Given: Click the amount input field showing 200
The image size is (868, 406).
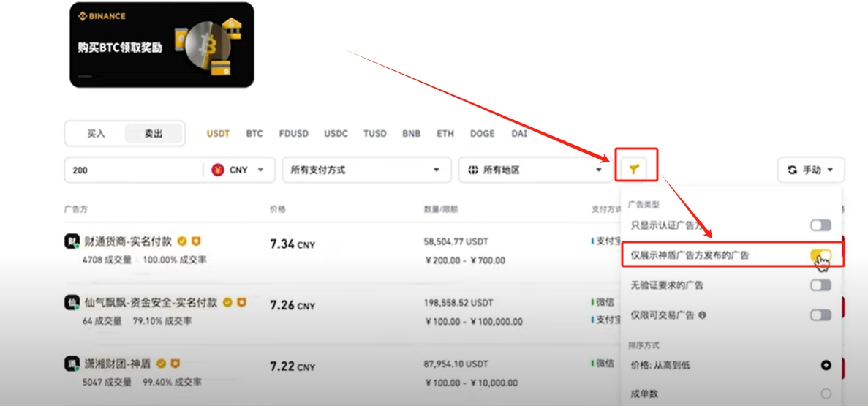Looking at the screenshot, I should pos(134,170).
